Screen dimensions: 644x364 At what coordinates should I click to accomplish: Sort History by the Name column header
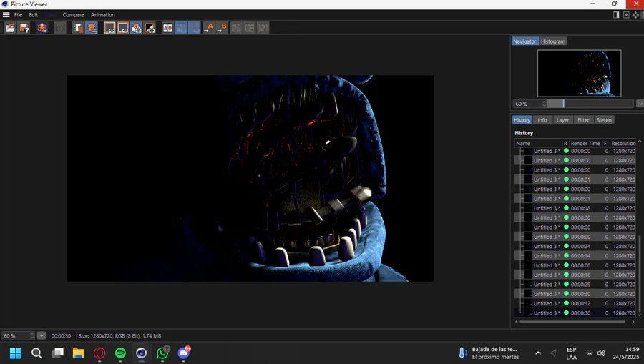(x=538, y=143)
